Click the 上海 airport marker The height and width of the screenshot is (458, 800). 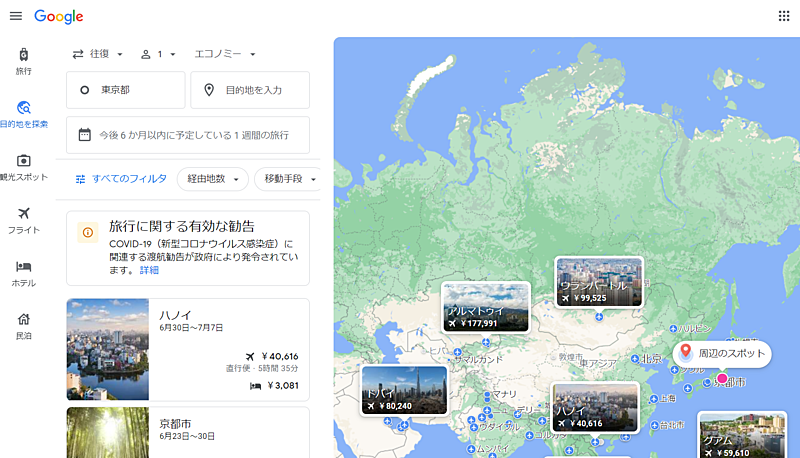[654, 399]
